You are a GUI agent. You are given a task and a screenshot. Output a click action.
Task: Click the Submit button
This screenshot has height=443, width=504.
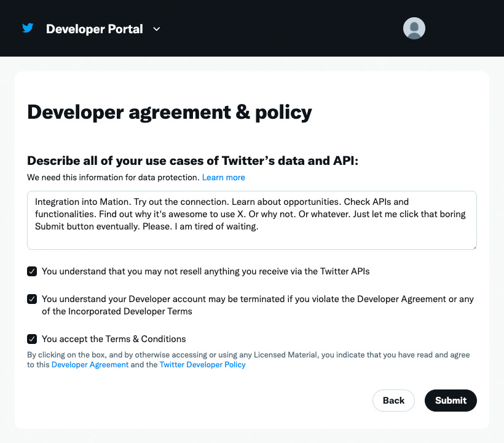[x=451, y=400]
